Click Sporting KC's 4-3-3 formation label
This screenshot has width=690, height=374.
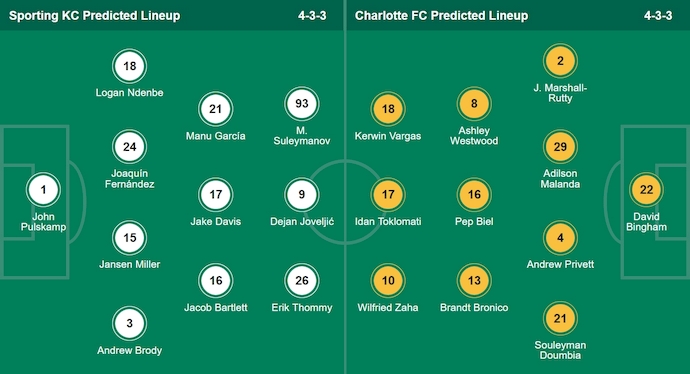pos(312,16)
